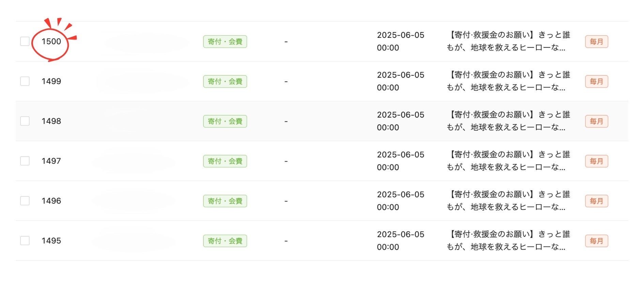The width and height of the screenshot is (644, 282).
Task: Select the 寄付・会費 badge in row 1498
Action: coord(225,121)
